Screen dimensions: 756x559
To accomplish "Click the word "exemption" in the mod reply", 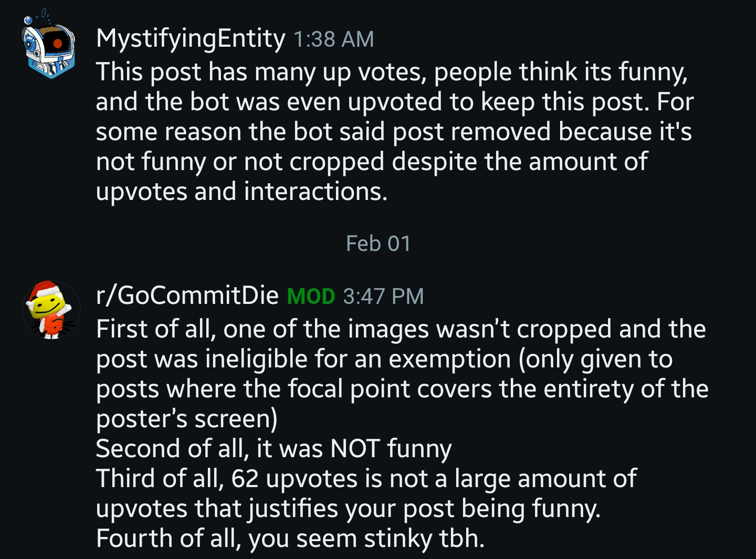I will pyautogui.click(x=449, y=360).
